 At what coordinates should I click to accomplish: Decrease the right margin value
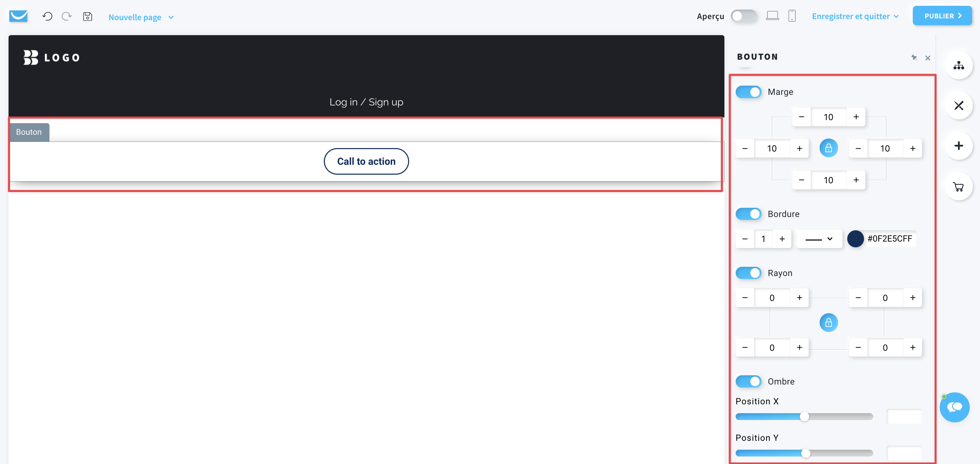(858, 148)
